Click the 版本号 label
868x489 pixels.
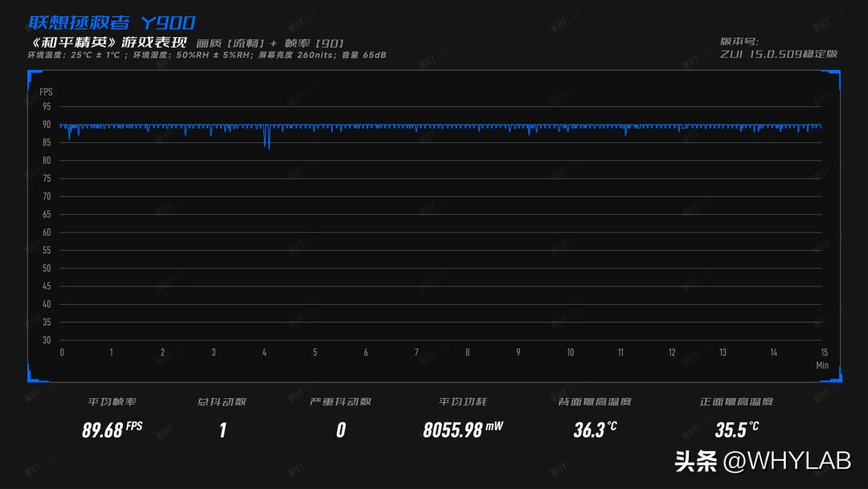(x=739, y=42)
